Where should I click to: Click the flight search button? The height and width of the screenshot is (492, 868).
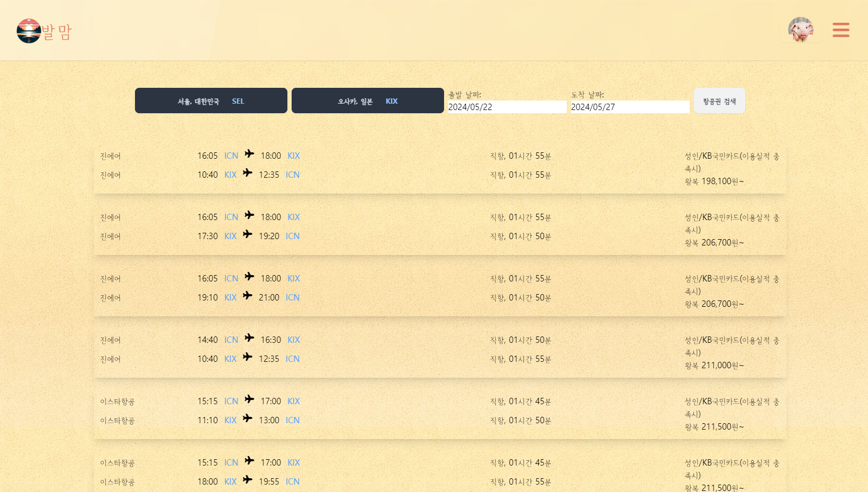[x=719, y=101]
